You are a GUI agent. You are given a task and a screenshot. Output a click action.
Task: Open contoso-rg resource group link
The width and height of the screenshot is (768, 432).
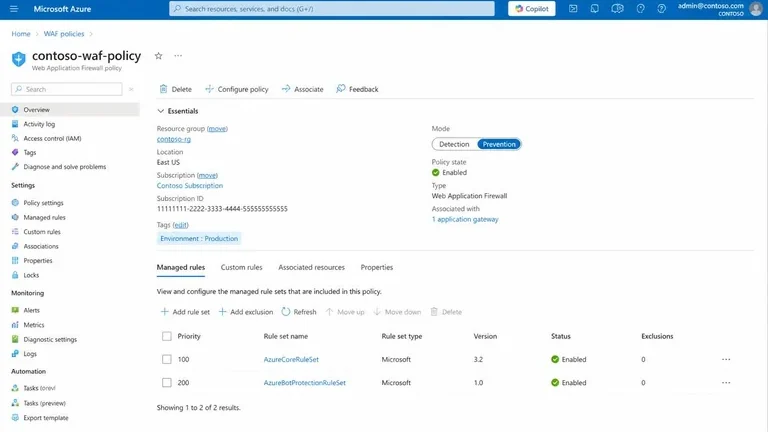173,139
